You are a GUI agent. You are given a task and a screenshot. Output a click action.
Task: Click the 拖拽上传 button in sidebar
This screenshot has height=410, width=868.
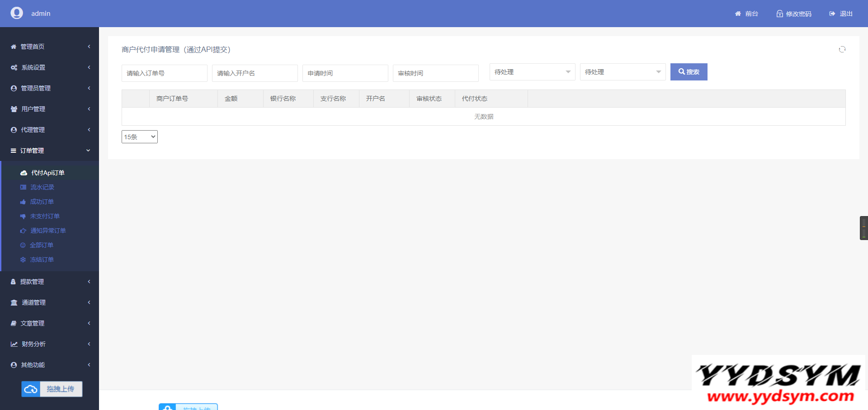[61, 389]
